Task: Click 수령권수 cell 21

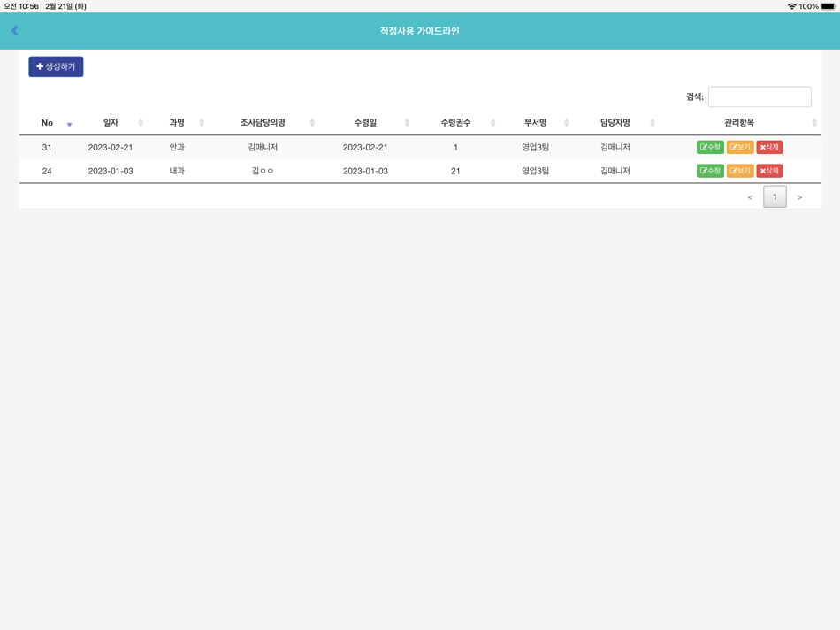Action: 455,171
